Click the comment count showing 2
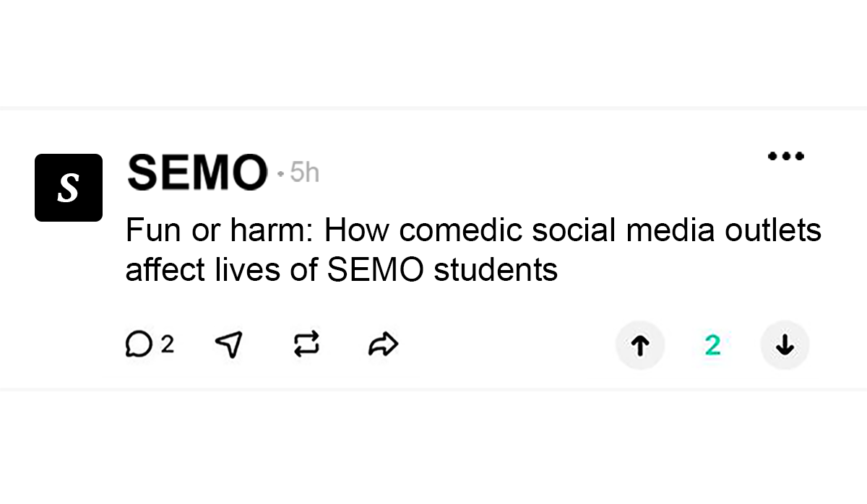867x504 pixels. pos(168,344)
